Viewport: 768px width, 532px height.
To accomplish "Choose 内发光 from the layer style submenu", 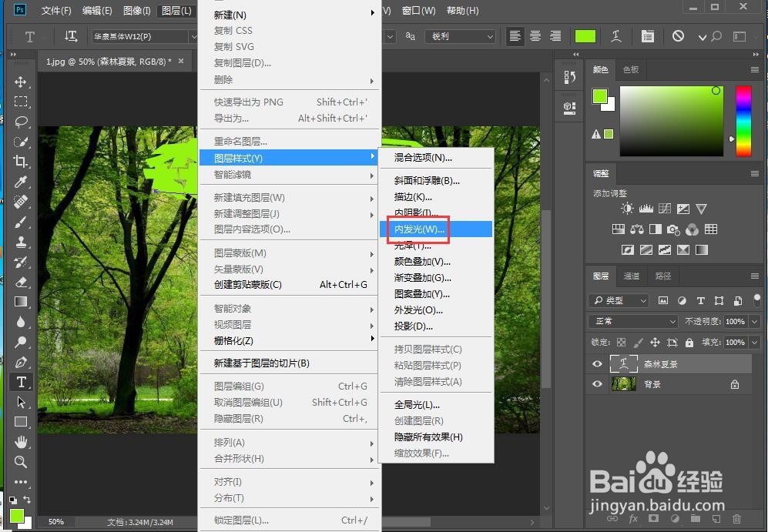I will [x=420, y=229].
